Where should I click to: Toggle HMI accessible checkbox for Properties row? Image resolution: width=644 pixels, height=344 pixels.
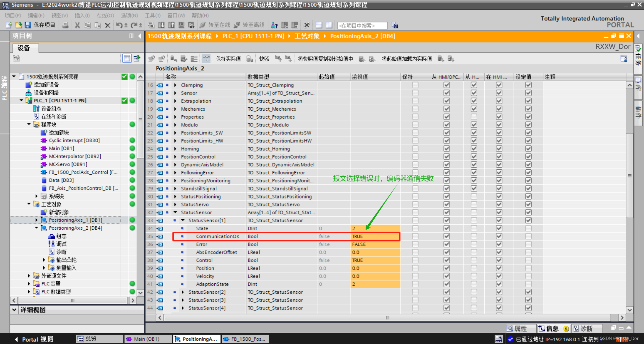447,117
